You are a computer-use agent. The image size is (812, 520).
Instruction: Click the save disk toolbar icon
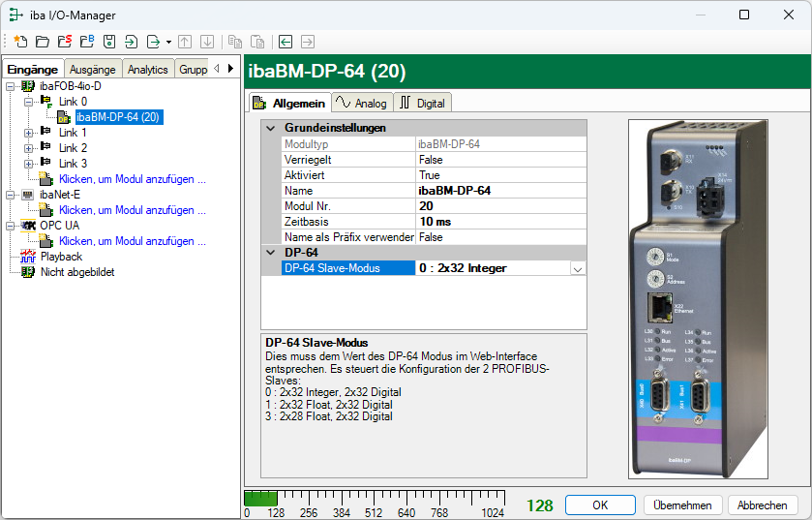point(108,42)
